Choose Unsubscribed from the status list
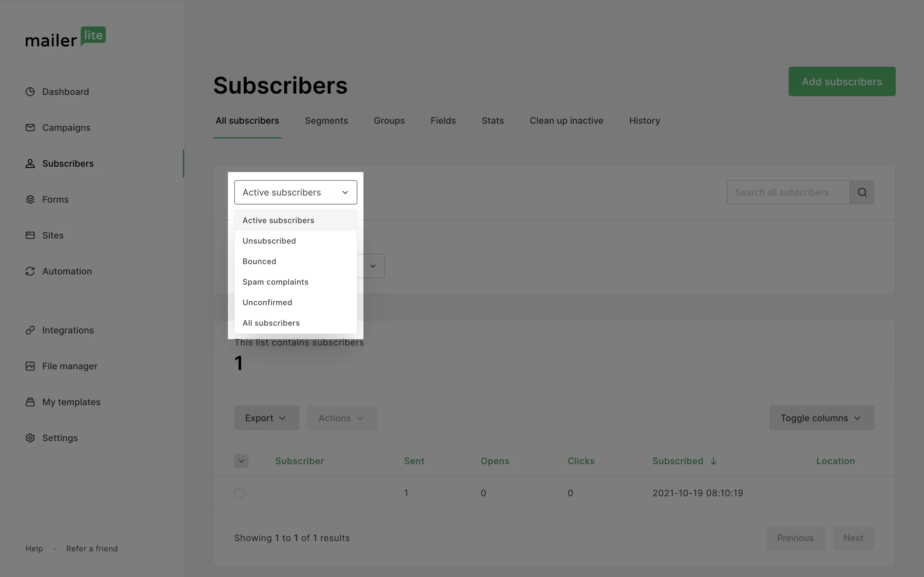 point(269,241)
